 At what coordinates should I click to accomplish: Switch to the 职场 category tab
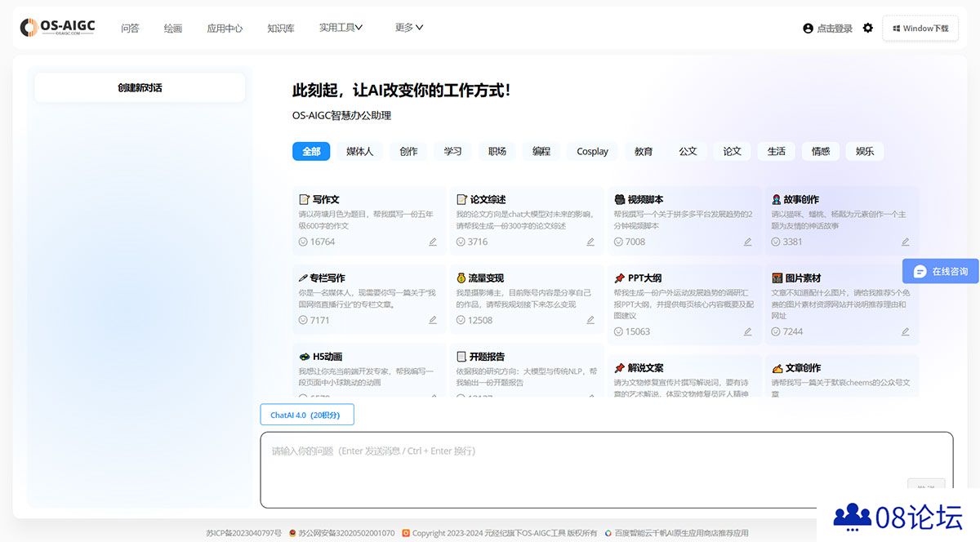coord(497,151)
